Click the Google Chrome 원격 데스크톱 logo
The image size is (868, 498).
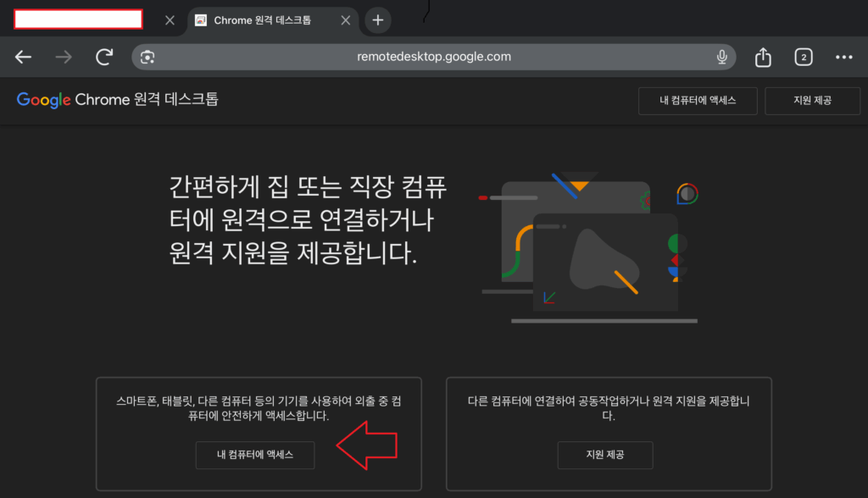tap(117, 100)
